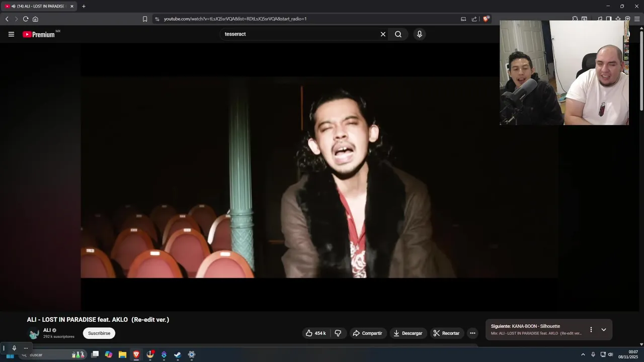Open network status in system tray
The image size is (644, 362).
[603, 355]
